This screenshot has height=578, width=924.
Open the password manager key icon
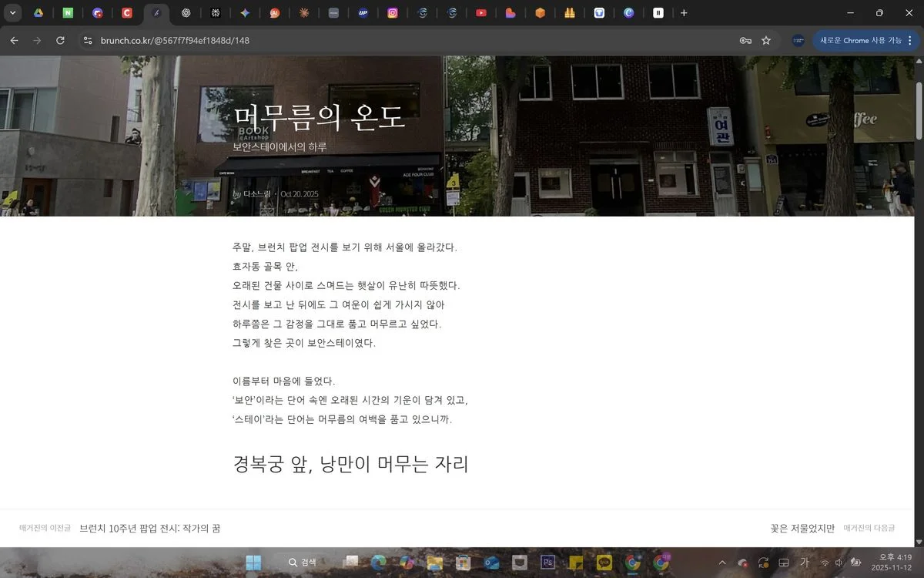(745, 40)
